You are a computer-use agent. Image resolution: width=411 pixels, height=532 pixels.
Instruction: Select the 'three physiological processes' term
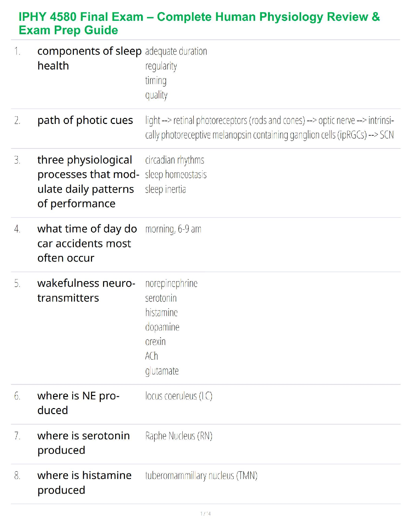coord(88,182)
